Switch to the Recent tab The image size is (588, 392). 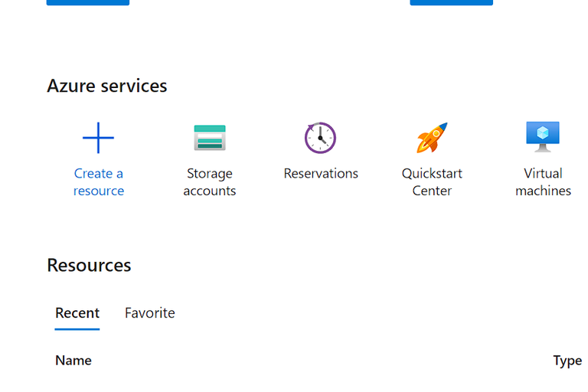pos(77,313)
